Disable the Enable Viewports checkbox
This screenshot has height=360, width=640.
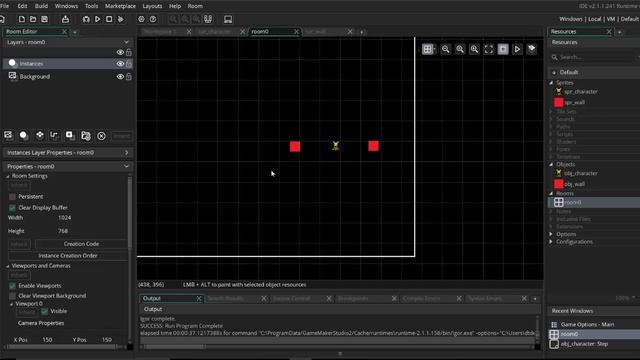(x=12, y=286)
